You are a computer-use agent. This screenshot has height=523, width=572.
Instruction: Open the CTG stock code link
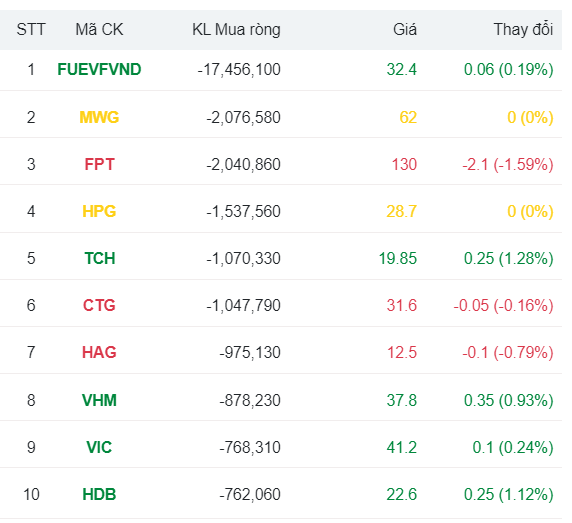[x=99, y=305]
